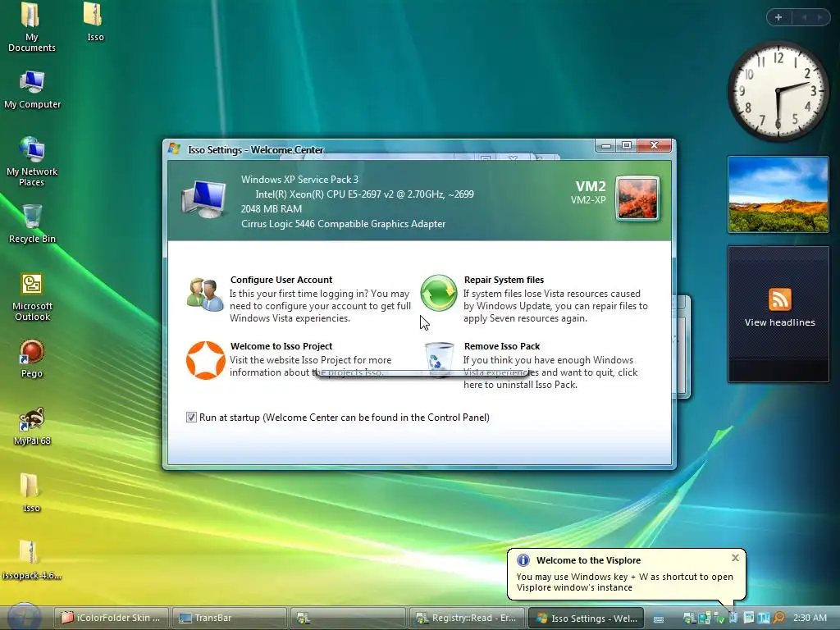The image size is (840, 630).
Task: Minimize the Isso Settings window
Action: [606, 145]
